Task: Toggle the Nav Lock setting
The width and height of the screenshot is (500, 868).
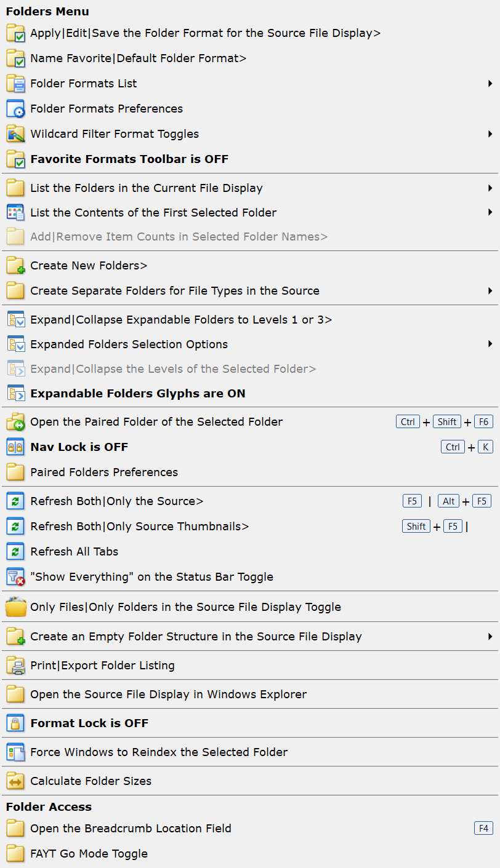Action: pos(79,447)
